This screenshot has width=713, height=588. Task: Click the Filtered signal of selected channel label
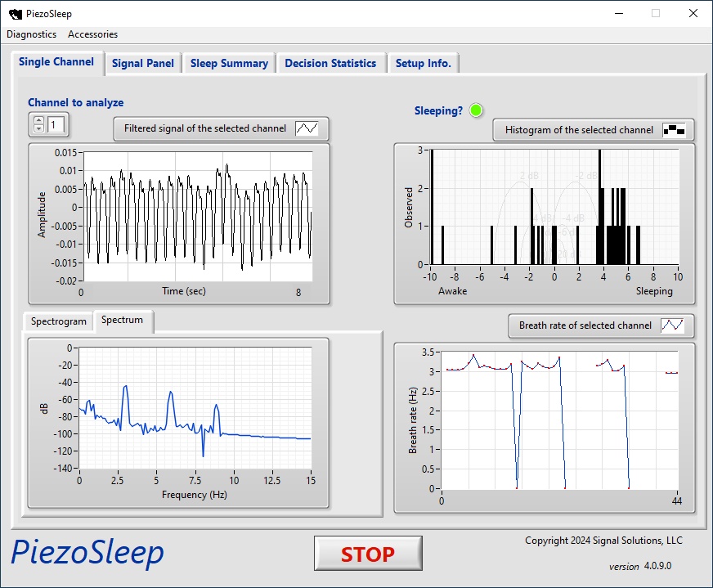(x=205, y=128)
